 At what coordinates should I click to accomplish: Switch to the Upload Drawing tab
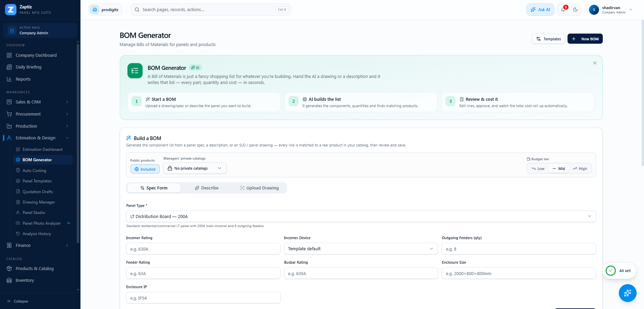(x=260, y=188)
